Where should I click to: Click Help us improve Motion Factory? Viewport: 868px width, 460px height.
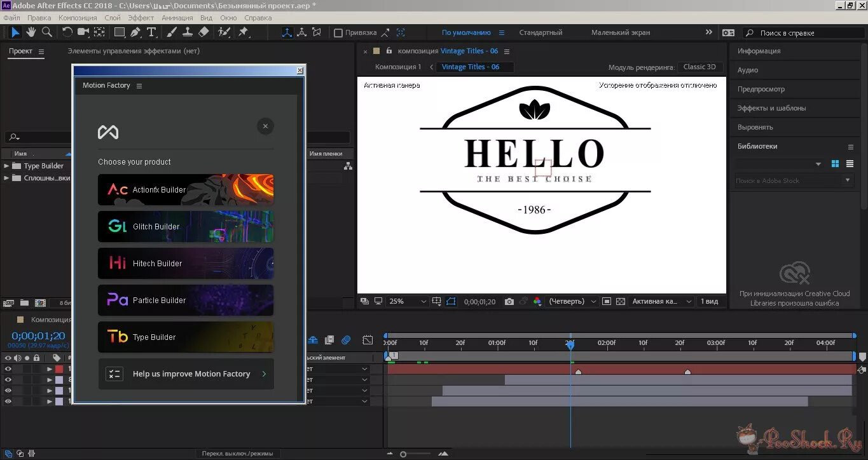[x=186, y=374]
